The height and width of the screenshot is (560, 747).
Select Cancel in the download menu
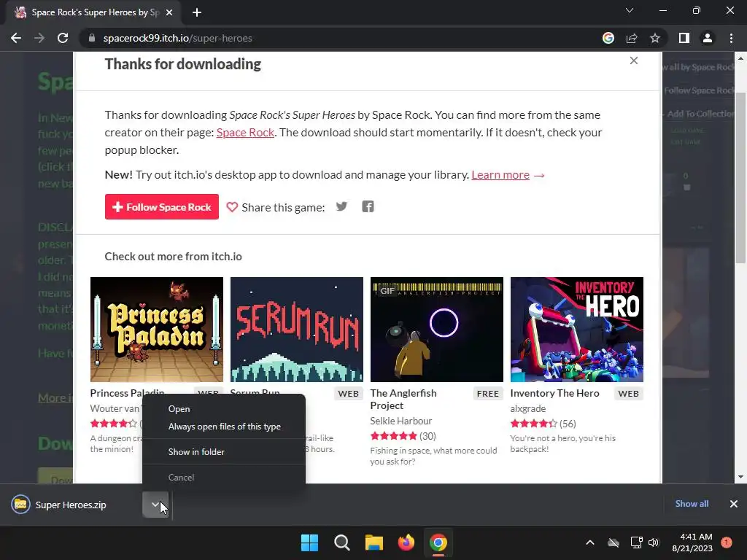224,477
